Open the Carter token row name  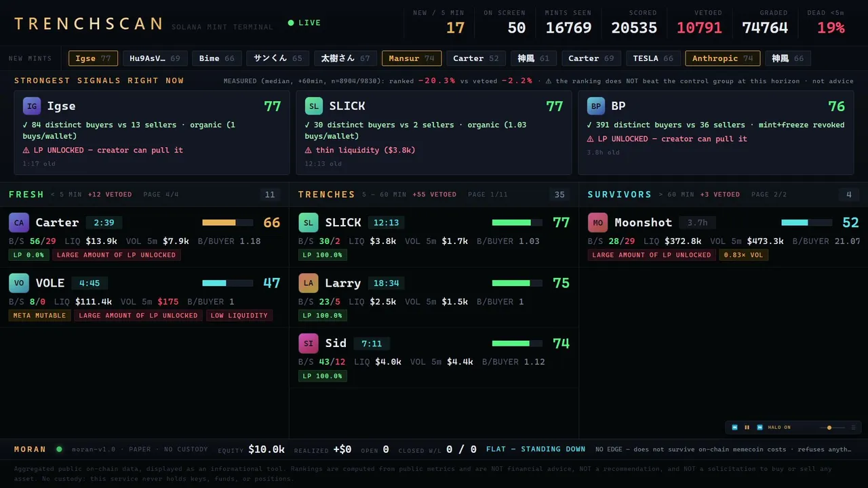pos(57,222)
